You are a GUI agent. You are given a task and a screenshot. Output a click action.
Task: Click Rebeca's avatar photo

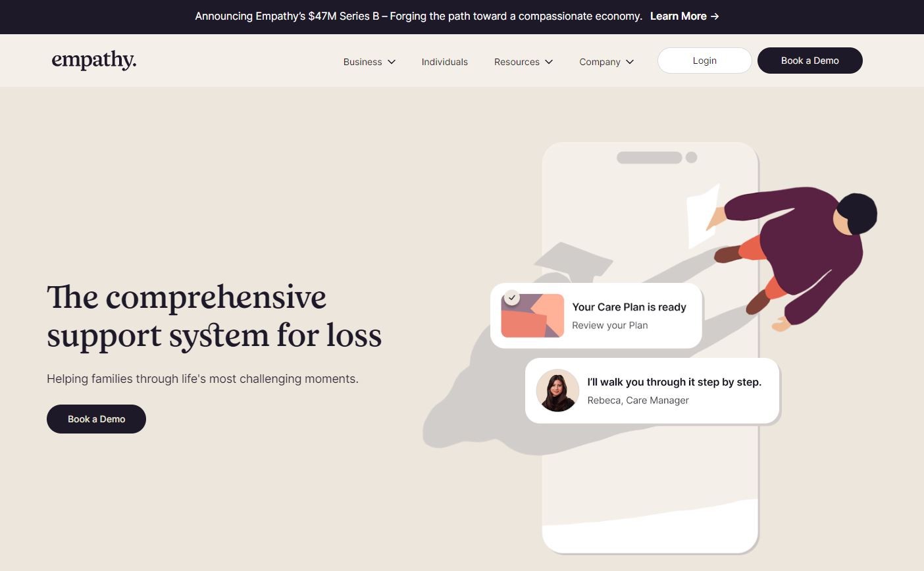pos(557,390)
